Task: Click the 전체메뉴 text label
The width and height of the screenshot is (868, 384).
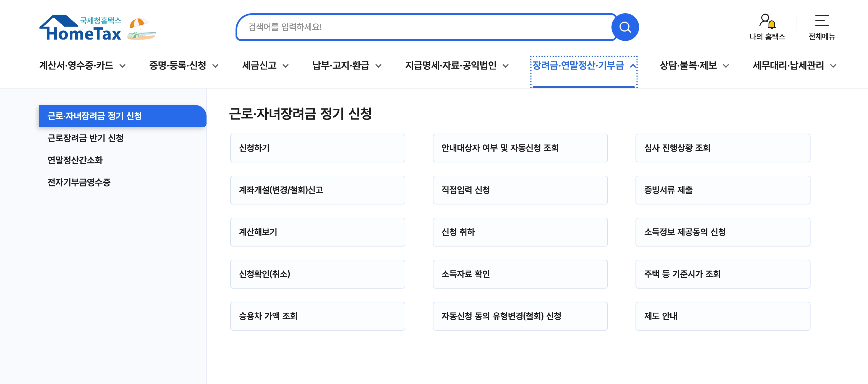Action: tap(822, 37)
